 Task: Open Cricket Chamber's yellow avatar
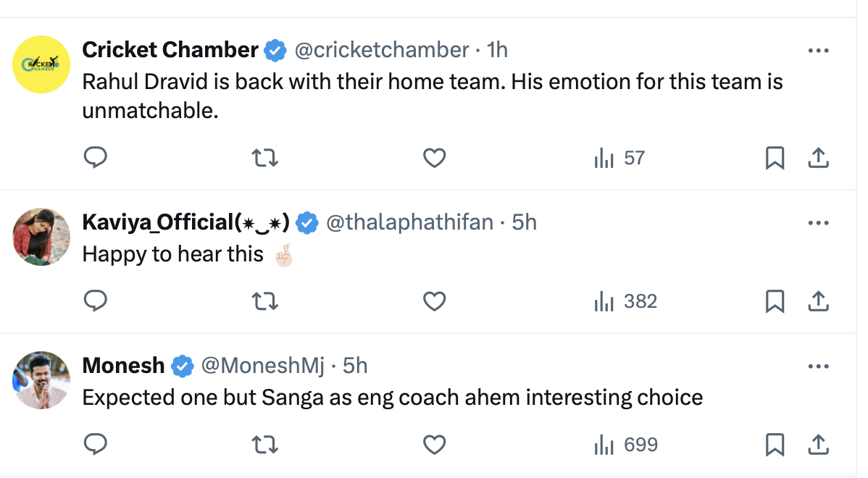42,64
